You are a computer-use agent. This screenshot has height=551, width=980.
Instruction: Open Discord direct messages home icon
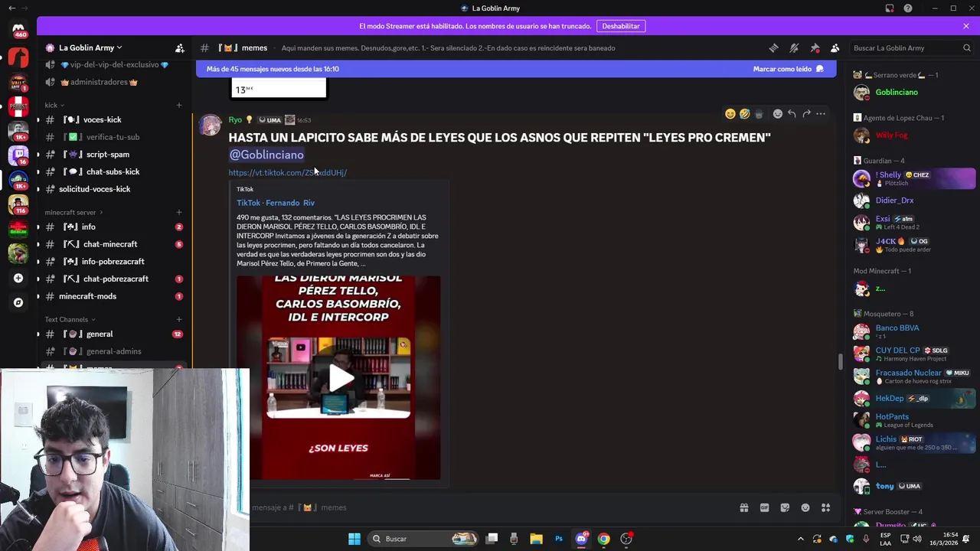(x=18, y=30)
